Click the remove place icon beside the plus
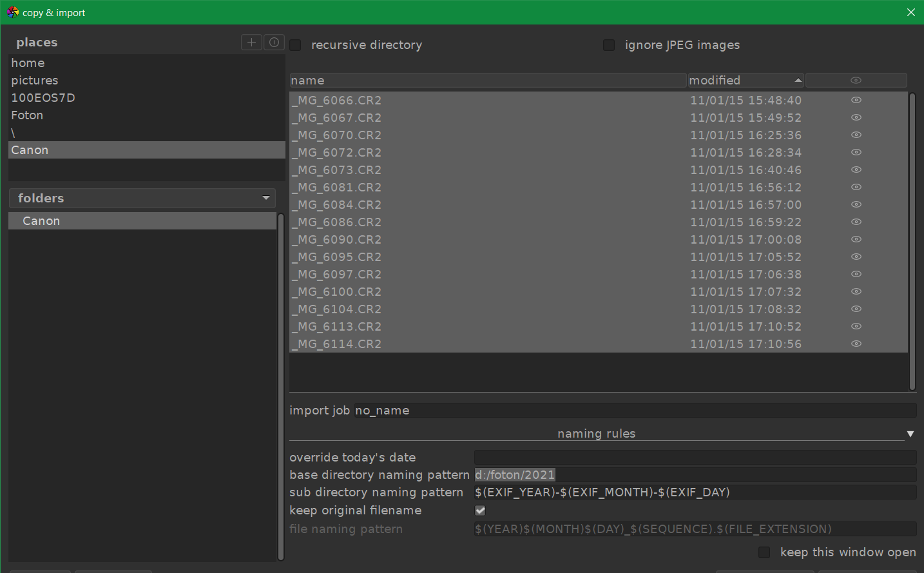 coord(274,42)
